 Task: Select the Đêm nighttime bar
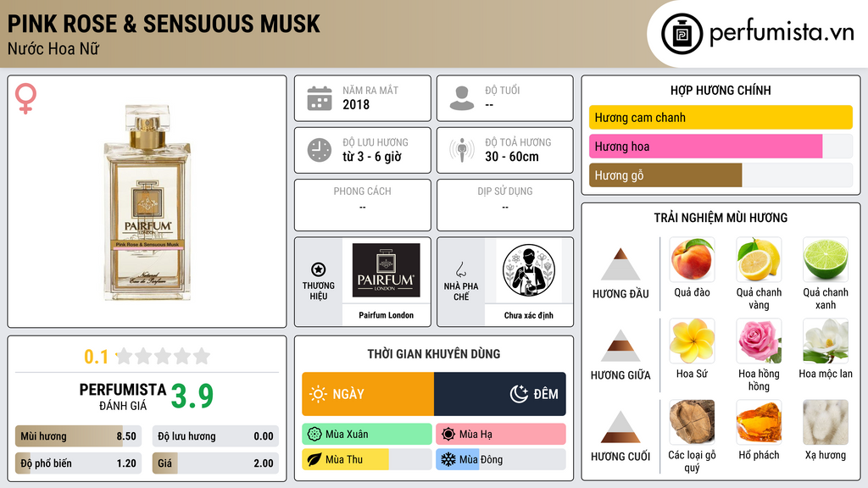pos(500,394)
